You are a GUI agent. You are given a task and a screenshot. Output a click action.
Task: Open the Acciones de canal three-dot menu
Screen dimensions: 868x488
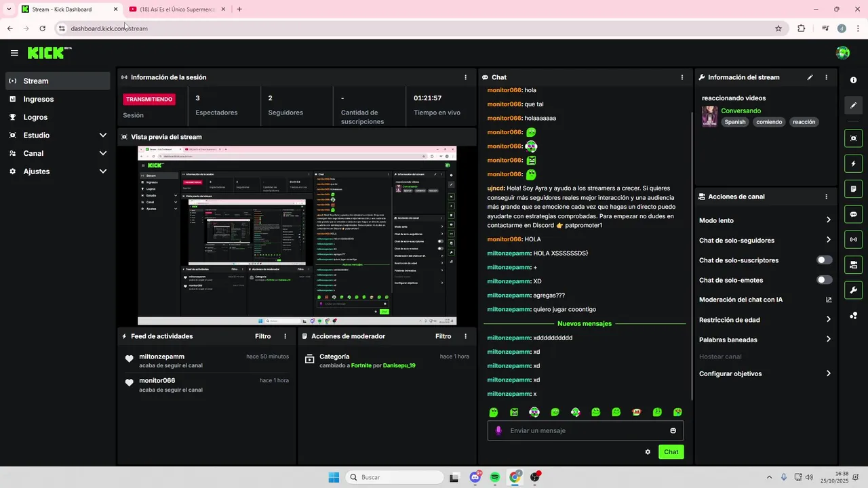click(826, 197)
